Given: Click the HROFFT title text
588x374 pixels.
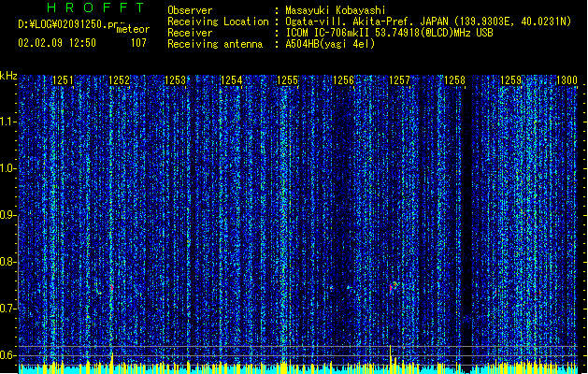Looking at the screenshot, I should tap(95, 7).
